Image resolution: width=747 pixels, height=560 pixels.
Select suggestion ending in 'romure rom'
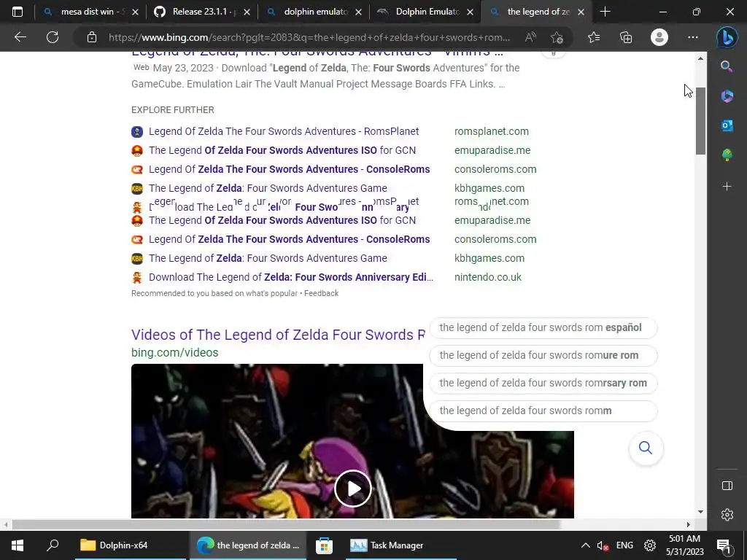coord(543,355)
